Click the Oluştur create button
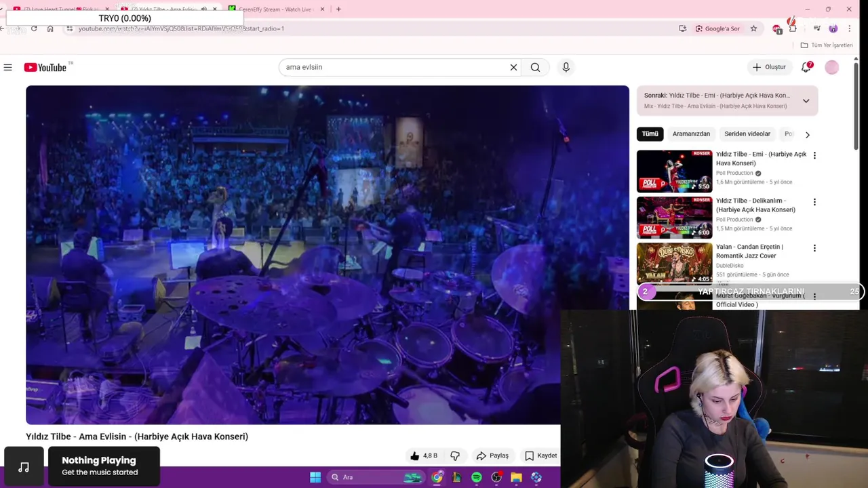Viewport: 868px width, 488px height. point(769,67)
